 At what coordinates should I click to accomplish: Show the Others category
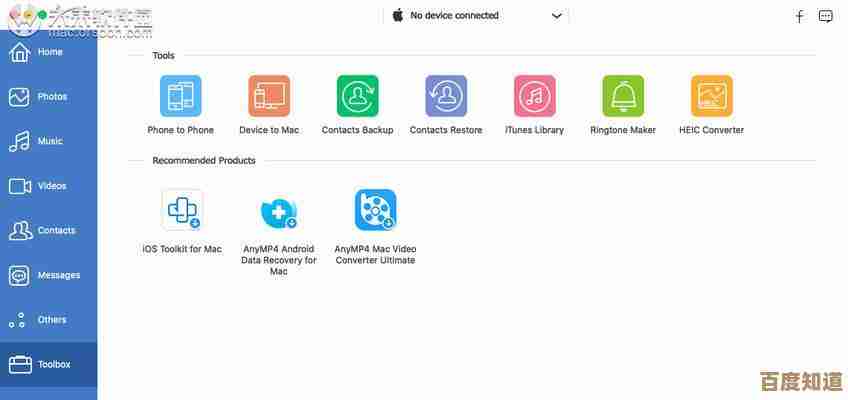[x=48, y=320]
